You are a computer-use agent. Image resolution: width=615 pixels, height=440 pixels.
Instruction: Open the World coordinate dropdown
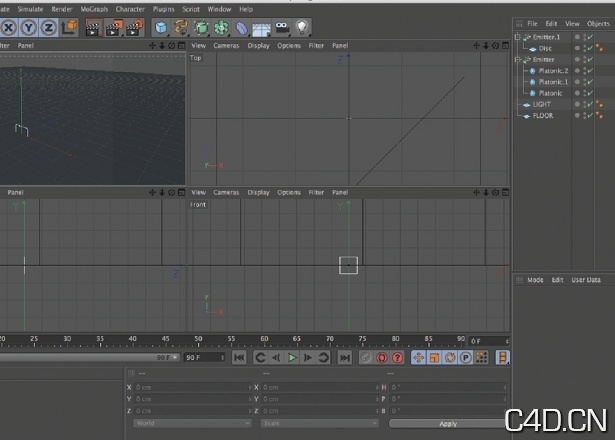192,423
